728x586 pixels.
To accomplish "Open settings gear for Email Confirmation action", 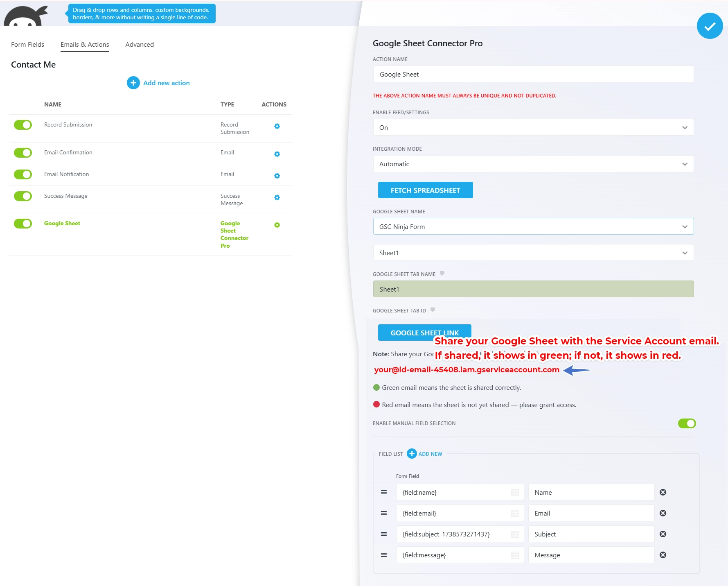I will click(x=277, y=154).
